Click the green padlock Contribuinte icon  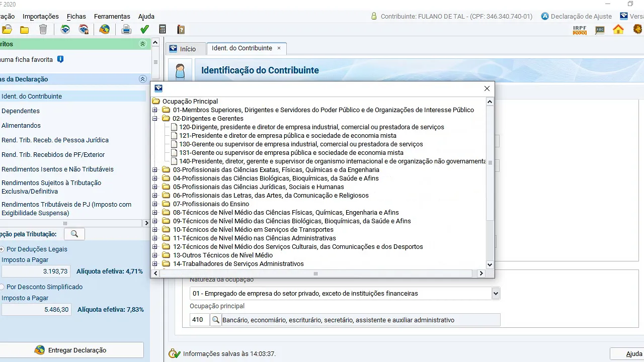[x=374, y=16]
